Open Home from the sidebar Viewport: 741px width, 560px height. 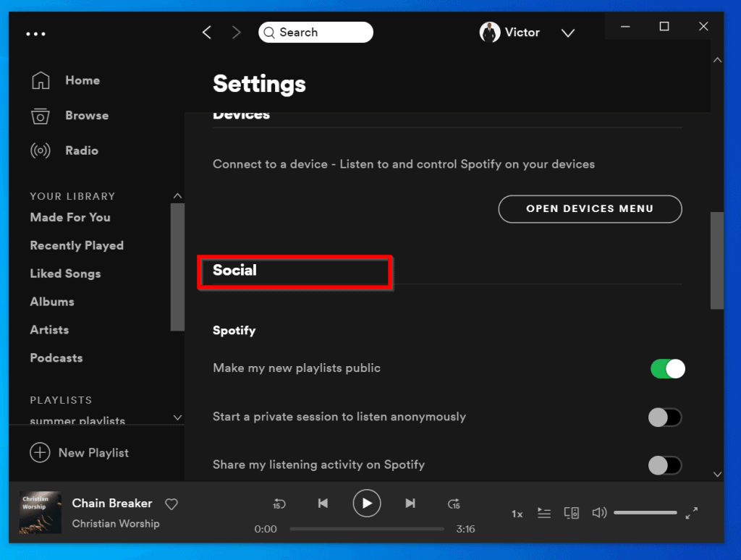[82, 80]
